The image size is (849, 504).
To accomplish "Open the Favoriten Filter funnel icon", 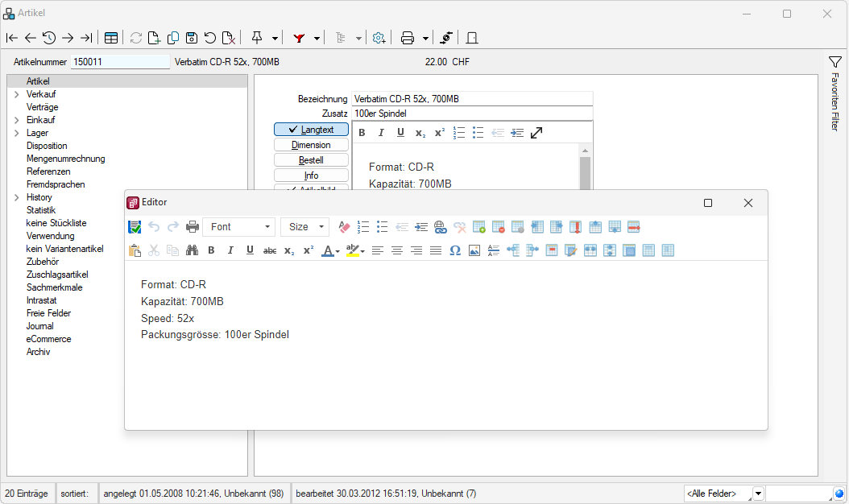I will [835, 62].
